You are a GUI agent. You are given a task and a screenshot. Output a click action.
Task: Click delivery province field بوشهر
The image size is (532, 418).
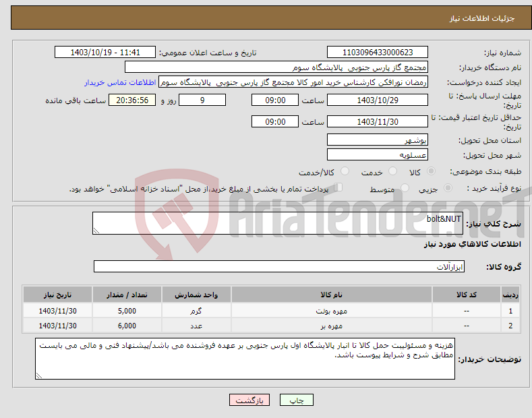[378, 140]
